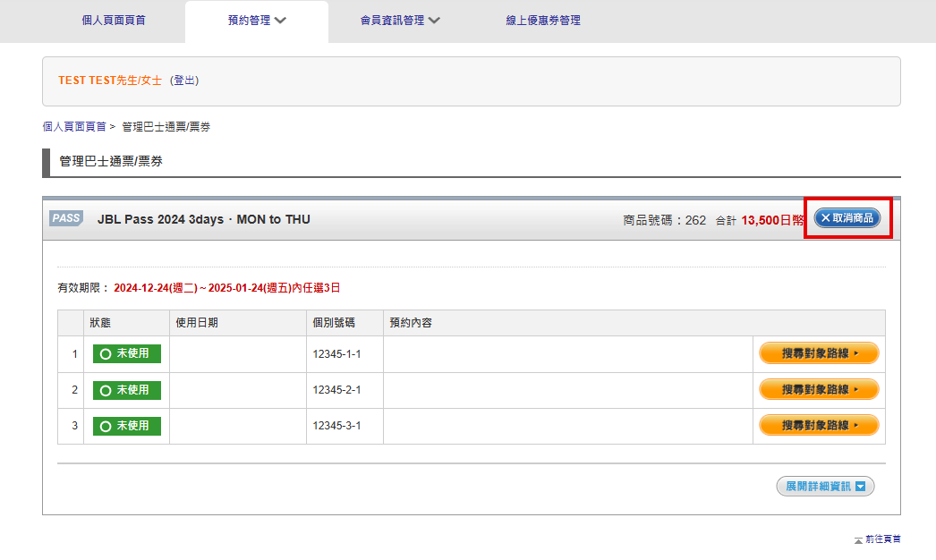Expand 展開詳細資訊 details section
Viewport: 936px width, 560px height.
824,487
